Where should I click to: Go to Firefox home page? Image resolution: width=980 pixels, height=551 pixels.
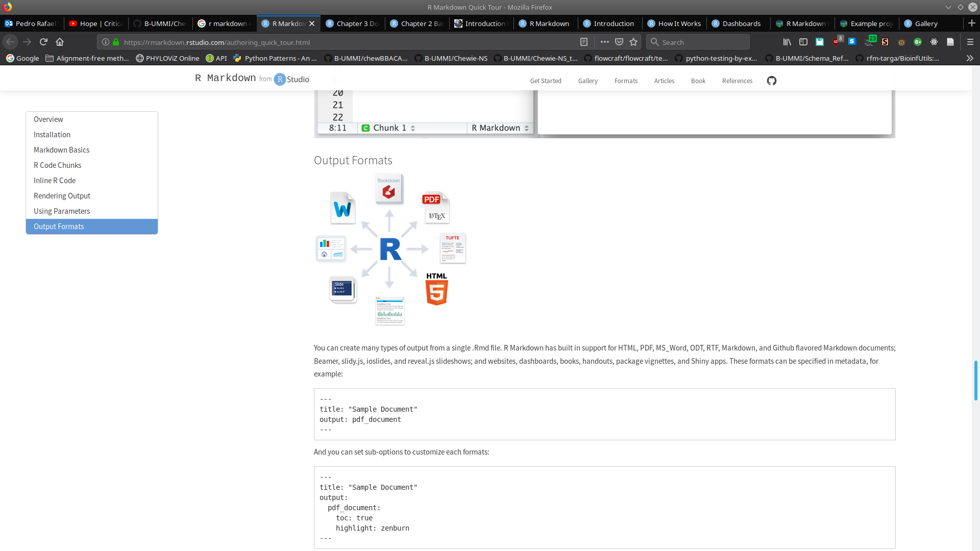(x=60, y=42)
